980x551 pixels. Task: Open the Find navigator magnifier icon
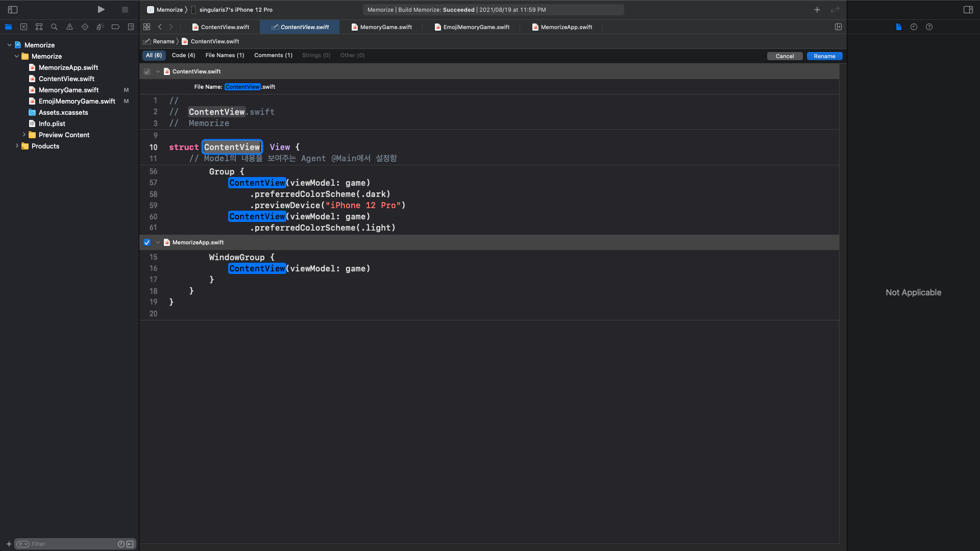click(54, 27)
